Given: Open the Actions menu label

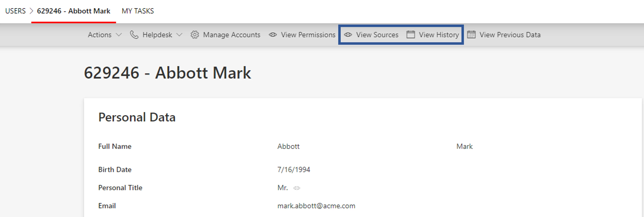Looking at the screenshot, I should coord(100,35).
